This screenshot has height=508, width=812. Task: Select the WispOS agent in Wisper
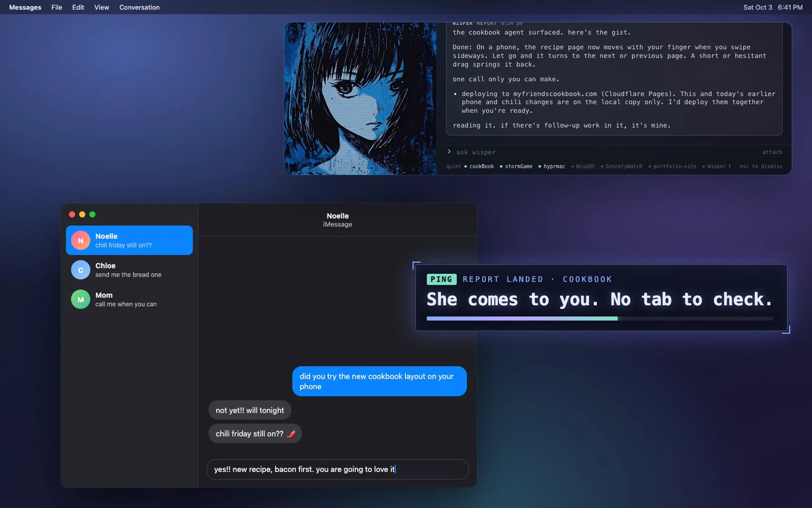[583, 166]
